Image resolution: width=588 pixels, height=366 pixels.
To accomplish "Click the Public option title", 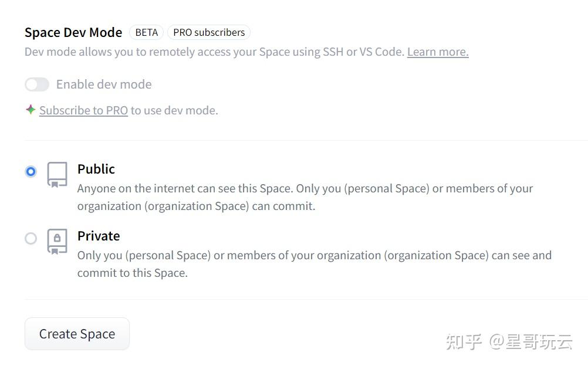I will tap(96, 169).
